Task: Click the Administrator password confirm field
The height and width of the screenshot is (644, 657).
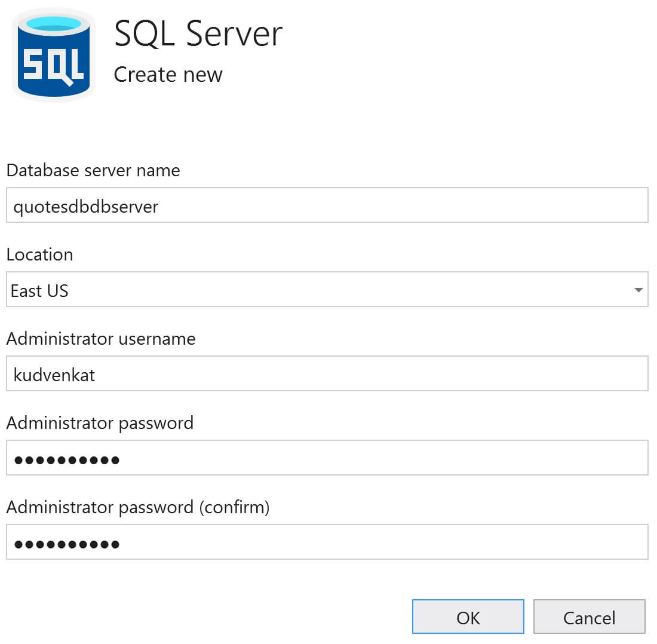Action: click(x=327, y=542)
